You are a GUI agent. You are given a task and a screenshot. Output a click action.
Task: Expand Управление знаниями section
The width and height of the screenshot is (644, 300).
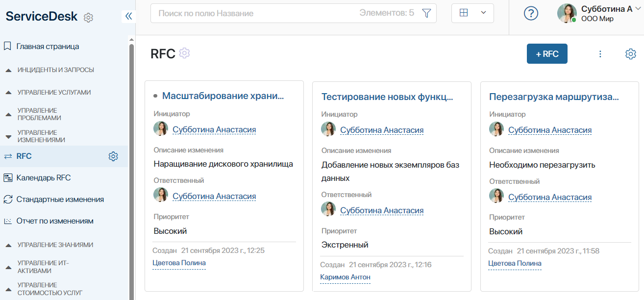tap(55, 245)
